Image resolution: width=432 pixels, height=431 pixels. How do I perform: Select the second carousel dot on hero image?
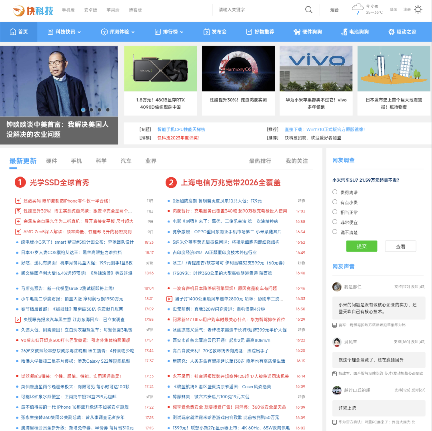tap(91, 109)
